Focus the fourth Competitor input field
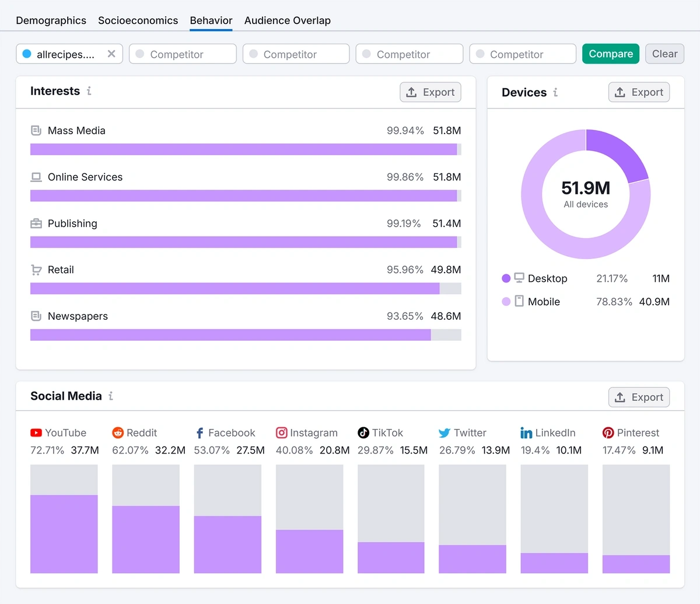Image resolution: width=700 pixels, height=604 pixels. tap(523, 54)
